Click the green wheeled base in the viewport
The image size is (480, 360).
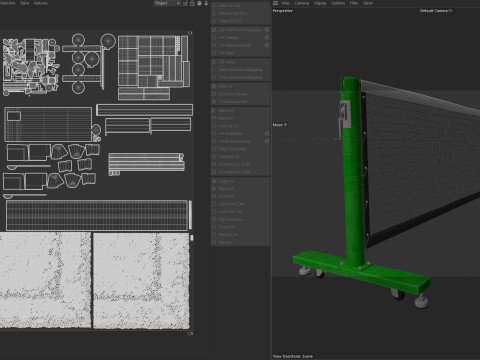pyautogui.click(x=362, y=272)
